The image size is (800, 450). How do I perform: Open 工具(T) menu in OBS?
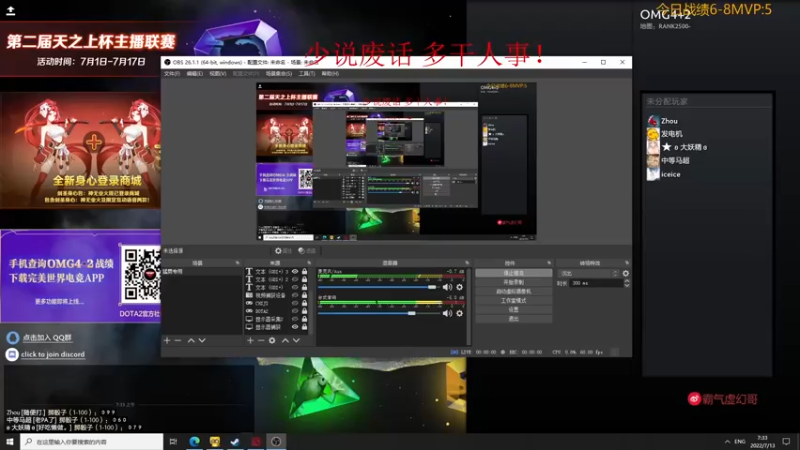click(x=307, y=73)
